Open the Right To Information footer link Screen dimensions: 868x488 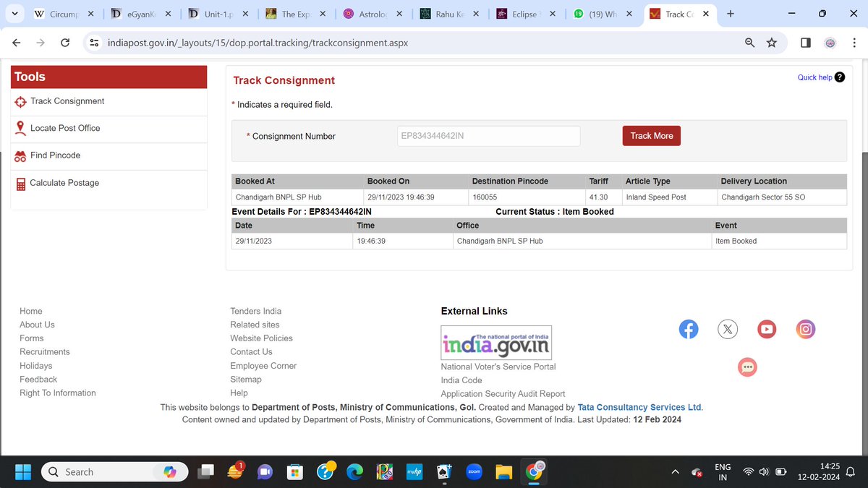tap(58, 393)
